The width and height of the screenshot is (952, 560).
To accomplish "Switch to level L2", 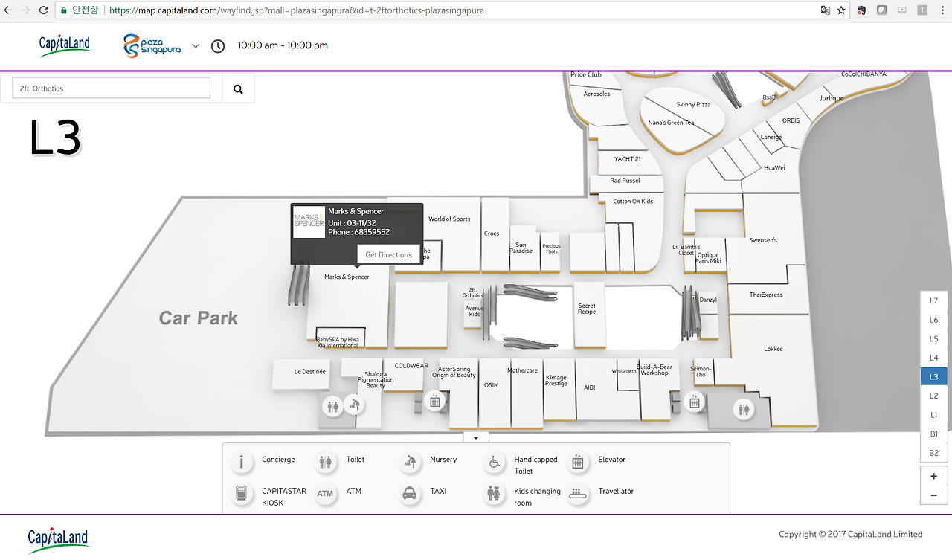I will tap(934, 396).
